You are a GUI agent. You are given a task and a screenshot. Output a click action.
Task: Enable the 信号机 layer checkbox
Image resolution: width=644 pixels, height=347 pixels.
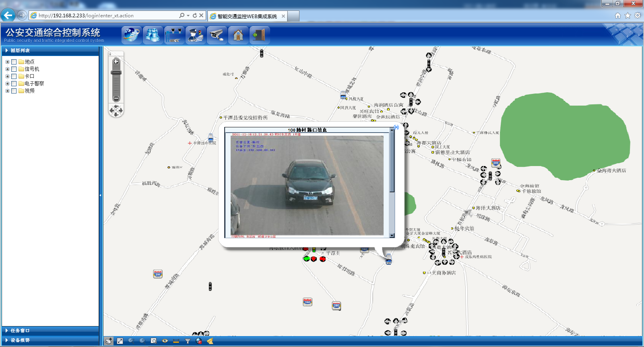click(14, 69)
